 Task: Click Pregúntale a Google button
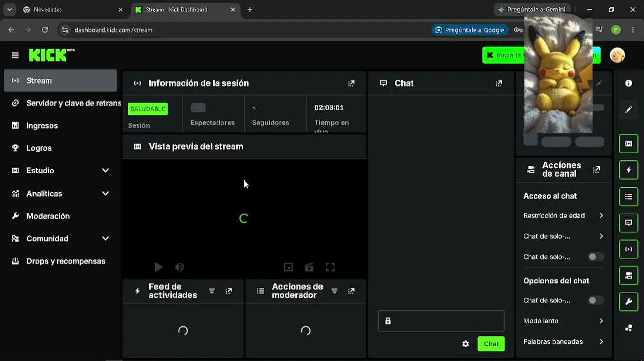point(469,30)
